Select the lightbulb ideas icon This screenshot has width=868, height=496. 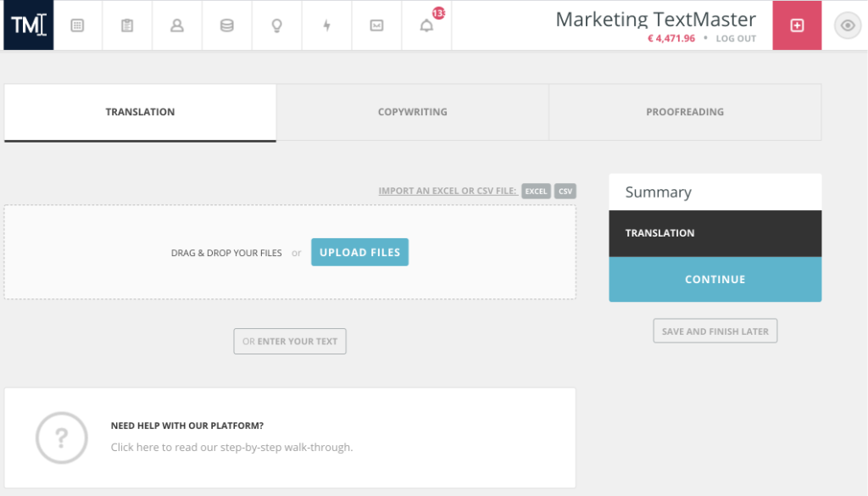click(x=276, y=25)
